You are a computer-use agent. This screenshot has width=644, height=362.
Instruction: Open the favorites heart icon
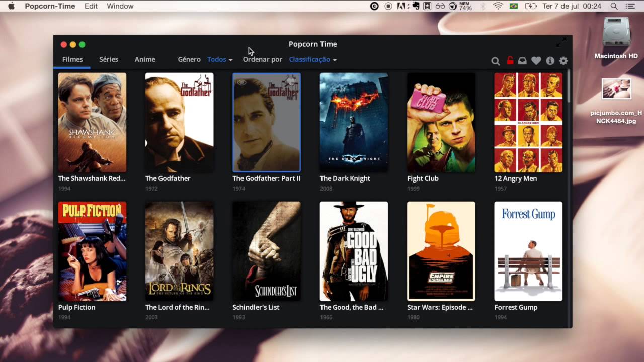(536, 61)
